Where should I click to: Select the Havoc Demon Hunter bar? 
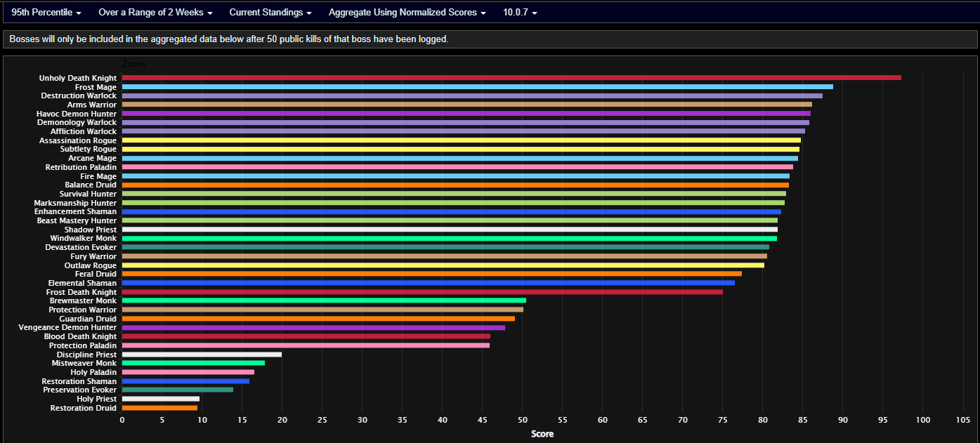pyautogui.click(x=466, y=114)
